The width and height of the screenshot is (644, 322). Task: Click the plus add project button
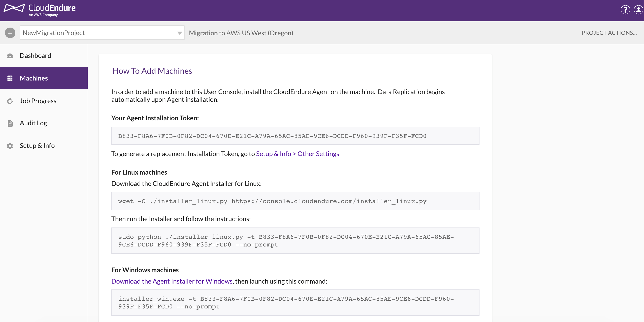[10, 33]
